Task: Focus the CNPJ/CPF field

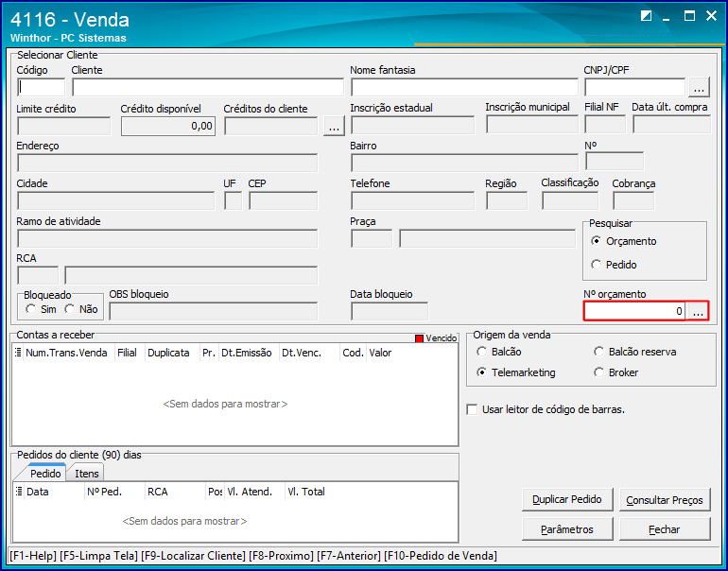Action: point(634,87)
